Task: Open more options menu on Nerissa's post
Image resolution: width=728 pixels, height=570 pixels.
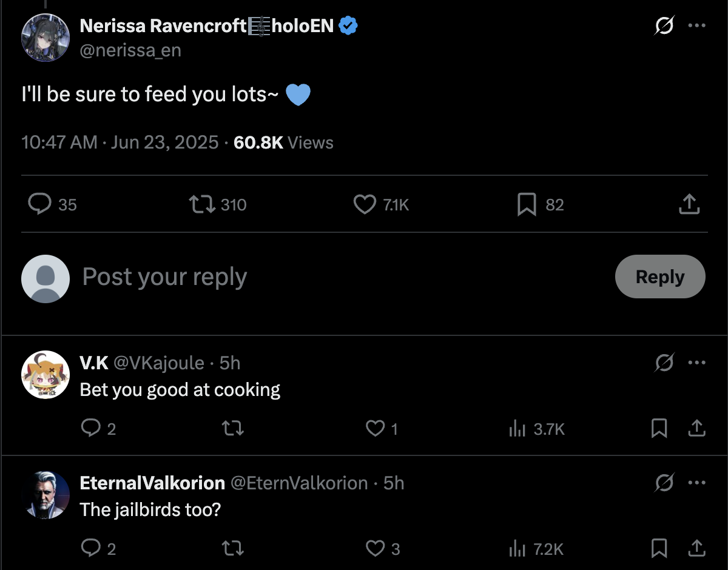Action: click(696, 26)
